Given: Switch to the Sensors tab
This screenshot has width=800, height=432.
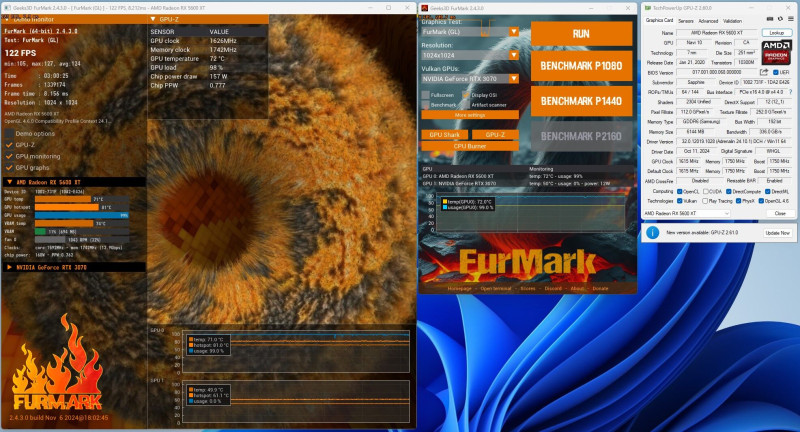Looking at the screenshot, I should point(686,21).
